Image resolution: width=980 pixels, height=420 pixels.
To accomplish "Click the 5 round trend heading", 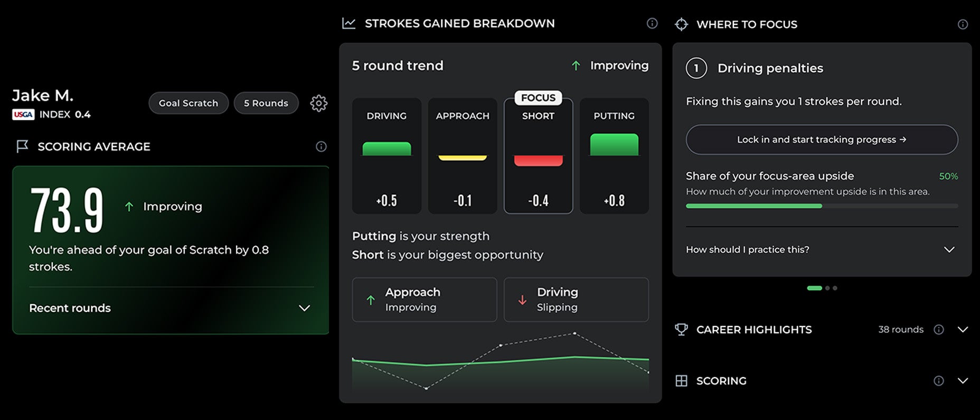I will click(x=398, y=66).
